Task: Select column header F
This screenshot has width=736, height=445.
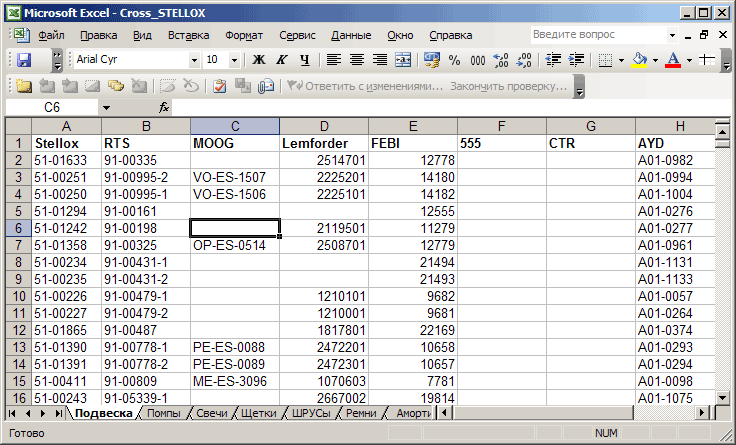Action: pyautogui.click(x=502, y=126)
